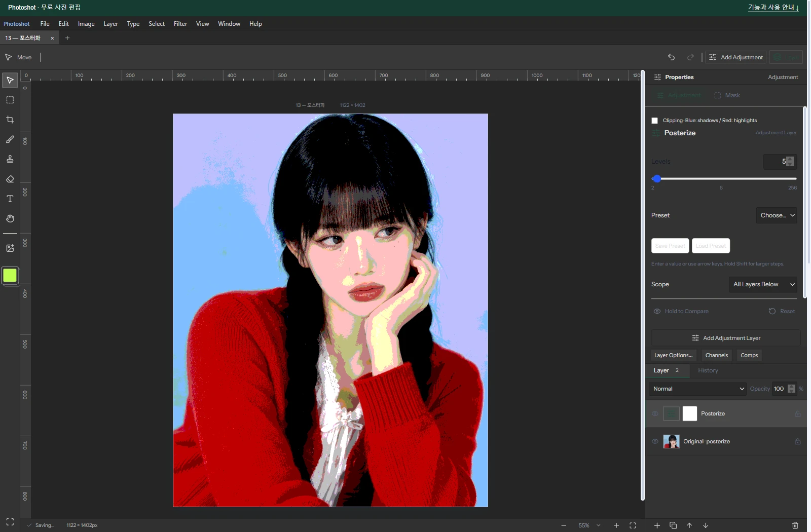811x532 pixels.
Task: Delete layer with the trash icon
Action: [795, 525]
